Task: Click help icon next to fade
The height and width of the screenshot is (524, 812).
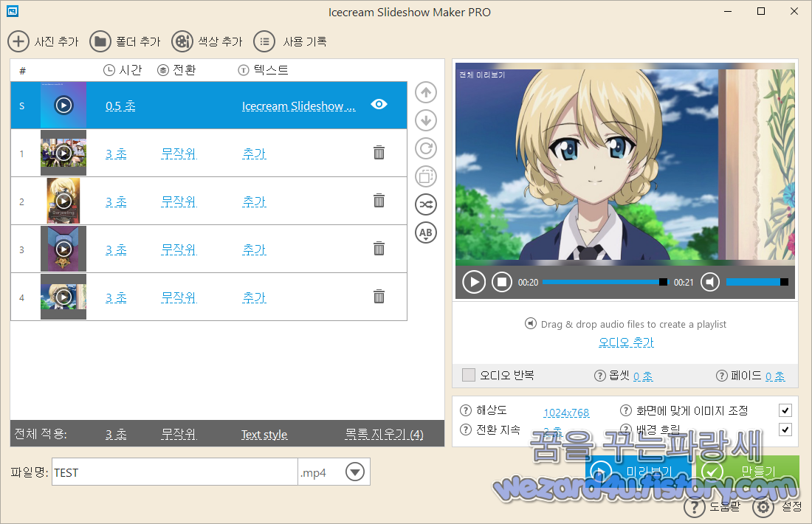Action: coord(721,376)
